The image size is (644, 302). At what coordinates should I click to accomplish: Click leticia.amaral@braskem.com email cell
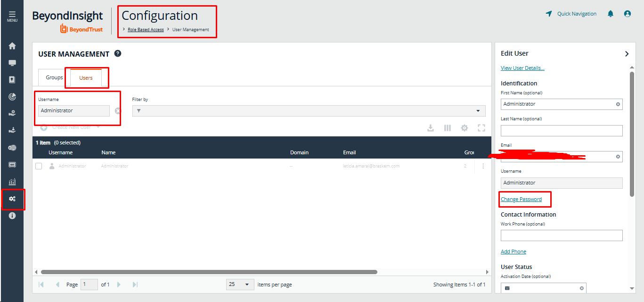coord(371,166)
